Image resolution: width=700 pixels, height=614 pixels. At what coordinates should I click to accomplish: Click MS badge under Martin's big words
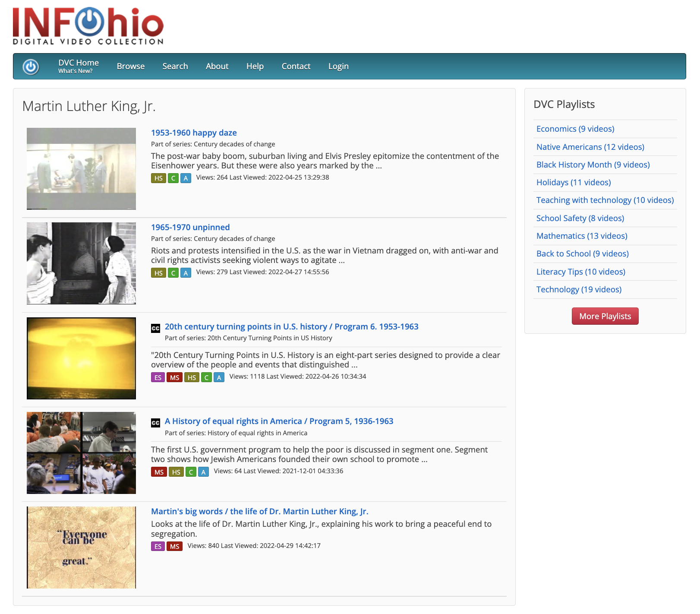(x=174, y=546)
